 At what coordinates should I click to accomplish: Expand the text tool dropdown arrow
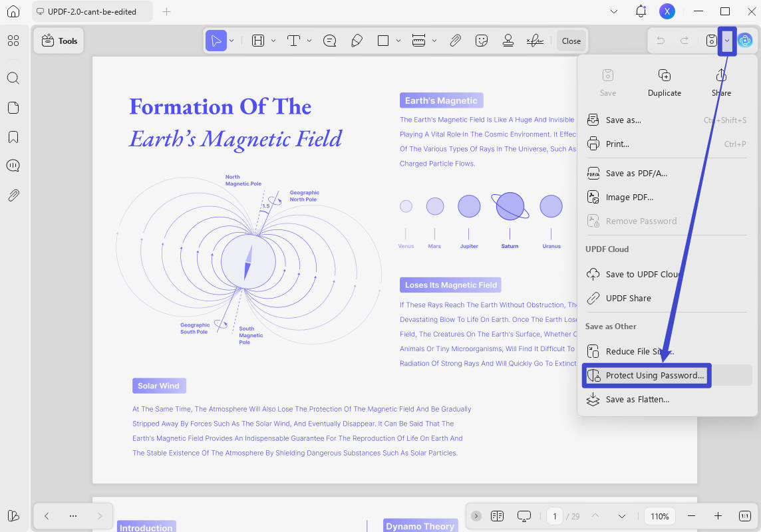309,41
